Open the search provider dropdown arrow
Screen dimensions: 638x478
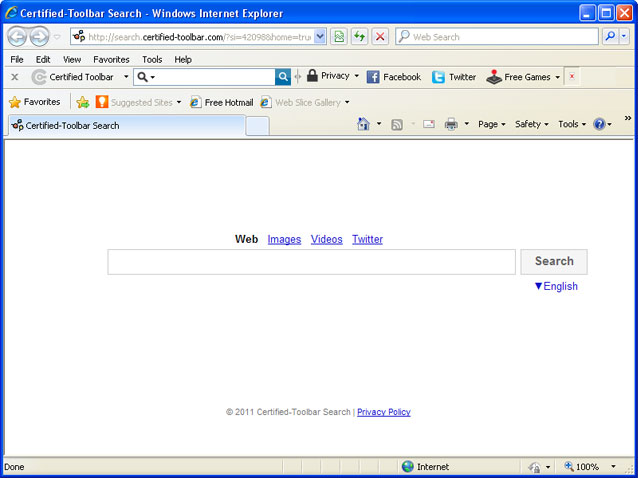(624, 37)
